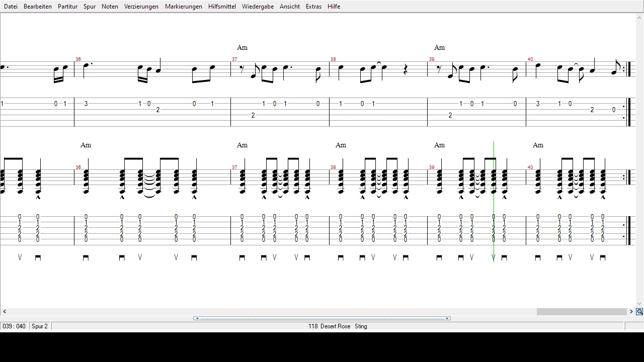The image size is (644, 362).
Task: Select measure number 37 in lower track
Action: pyautogui.click(x=234, y=167)
